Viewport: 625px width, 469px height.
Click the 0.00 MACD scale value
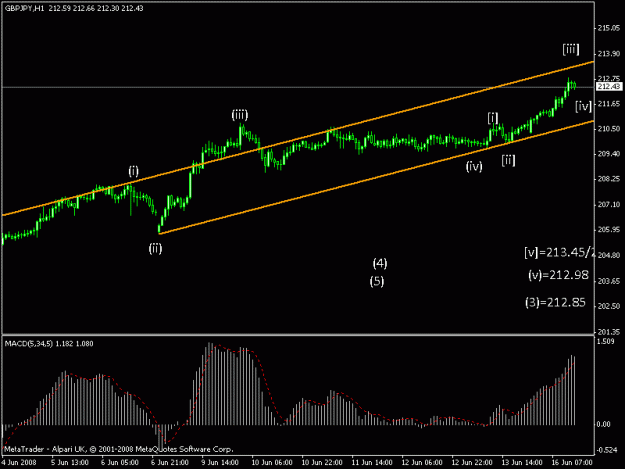(x=603, y=424)
